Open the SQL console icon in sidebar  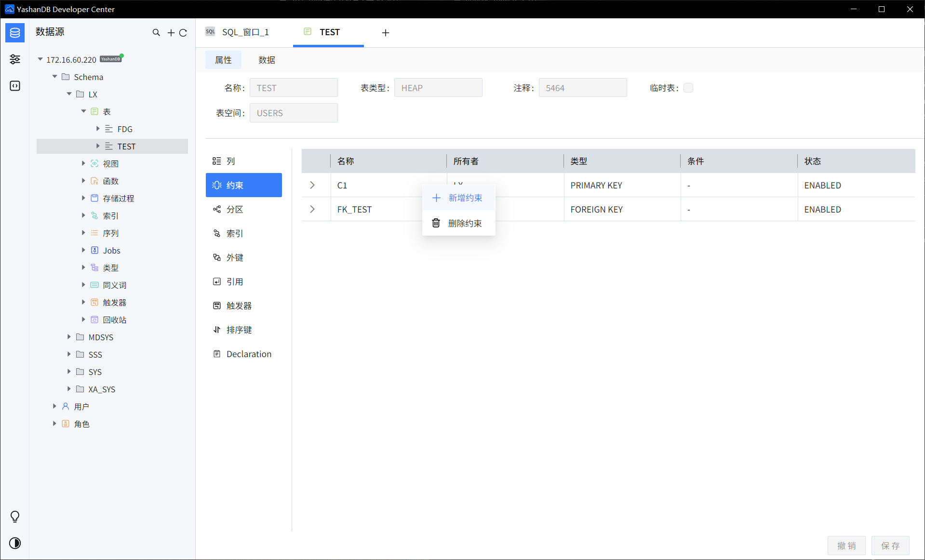pyautogui.click(x=15, y=86)
